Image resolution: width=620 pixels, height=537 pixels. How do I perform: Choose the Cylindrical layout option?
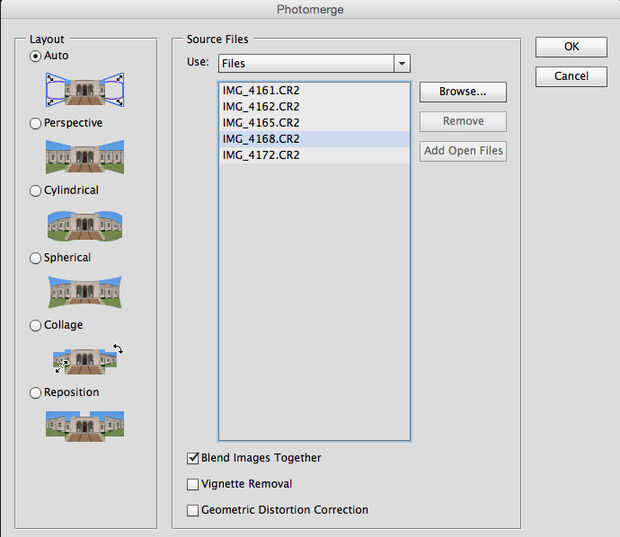click(x=36, y=190)
